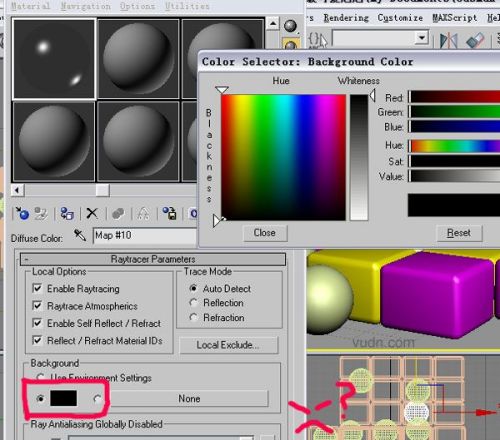This screenshot has width=500, height=440.
Task: Click the Hue rainbow slider
Action: [455, 146]
